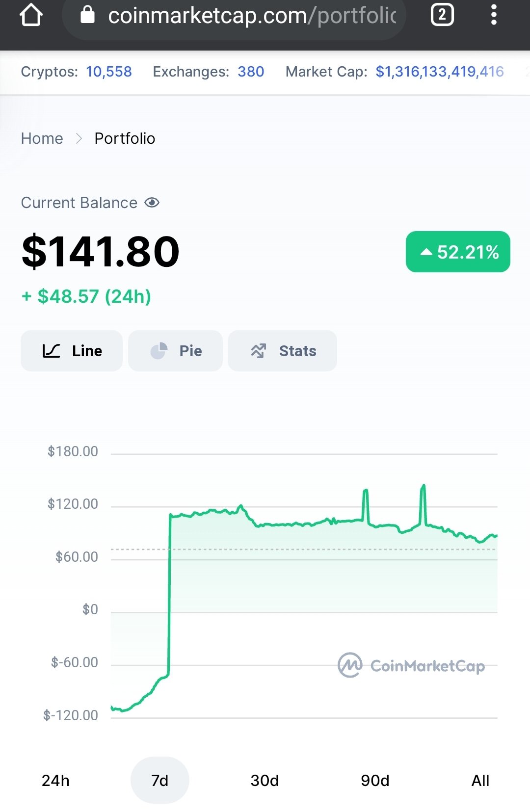Screen dimensions: 530x812
Task: Click the line chart icon
Action: pyautogui.click(x=52, y=351)
